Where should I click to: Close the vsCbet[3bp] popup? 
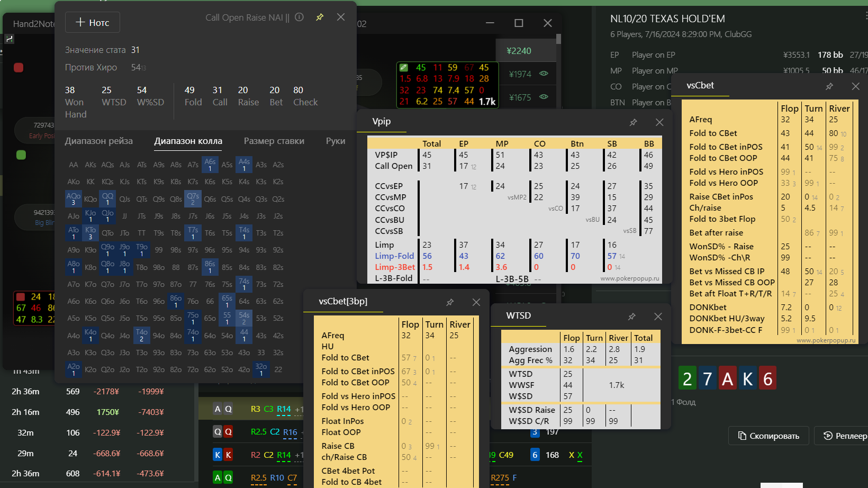[476, 302]
